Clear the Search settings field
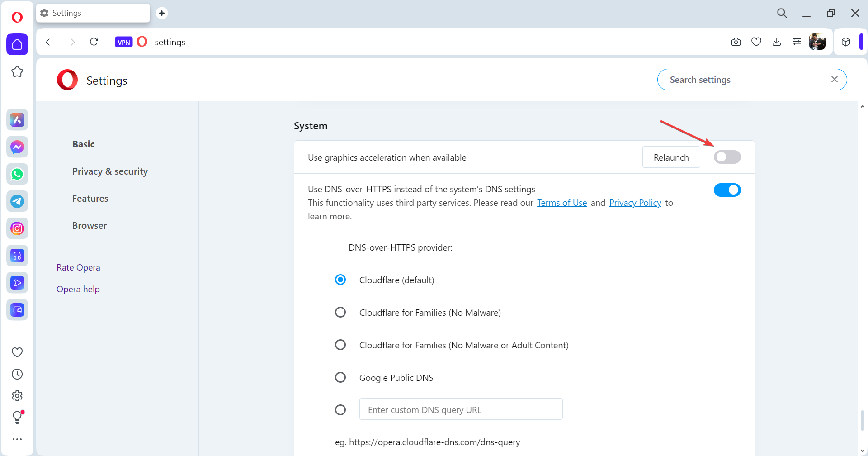The width and height of the screenshot is (868, 456). pos(835,80)
